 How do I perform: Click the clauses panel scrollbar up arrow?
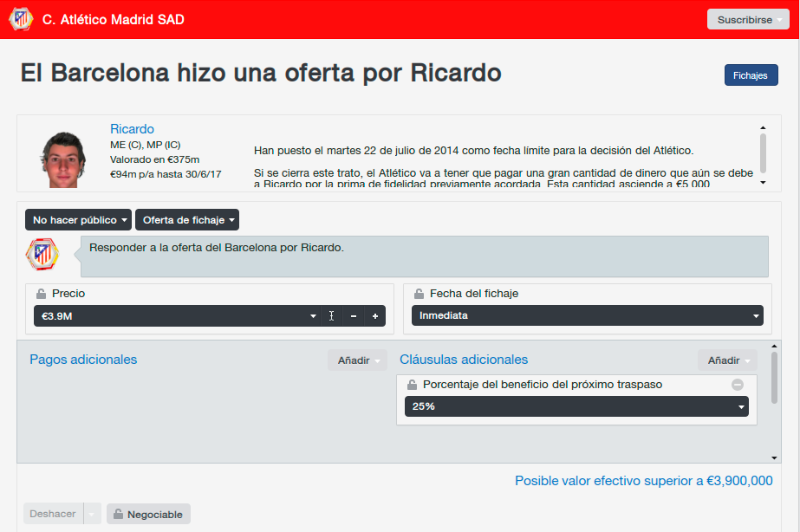click(774, 346)
